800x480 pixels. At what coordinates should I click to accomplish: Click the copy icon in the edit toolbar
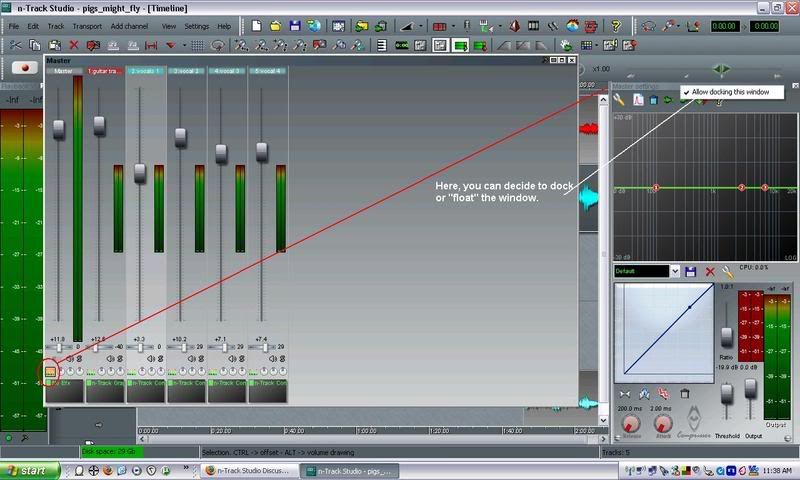(x=35, y=45)
